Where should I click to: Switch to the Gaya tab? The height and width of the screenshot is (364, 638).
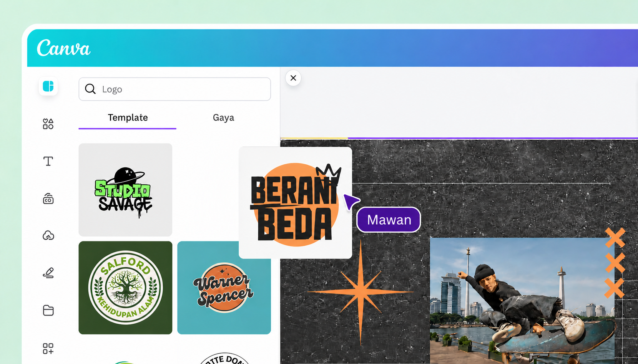223,117
